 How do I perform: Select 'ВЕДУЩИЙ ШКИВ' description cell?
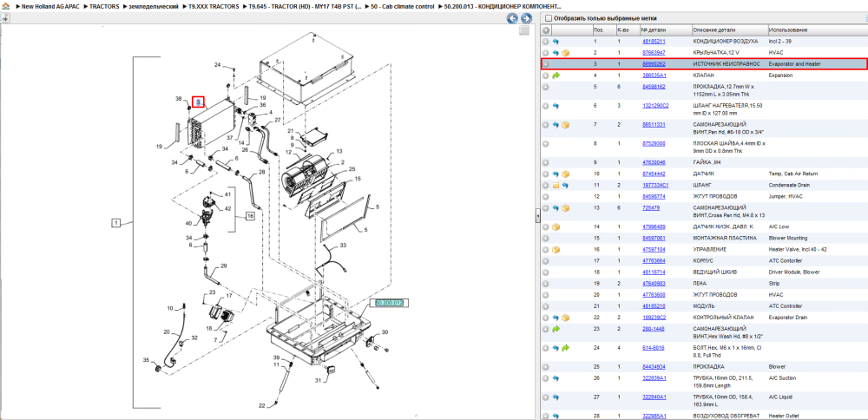pyautogui.click(x=715, y=272)
